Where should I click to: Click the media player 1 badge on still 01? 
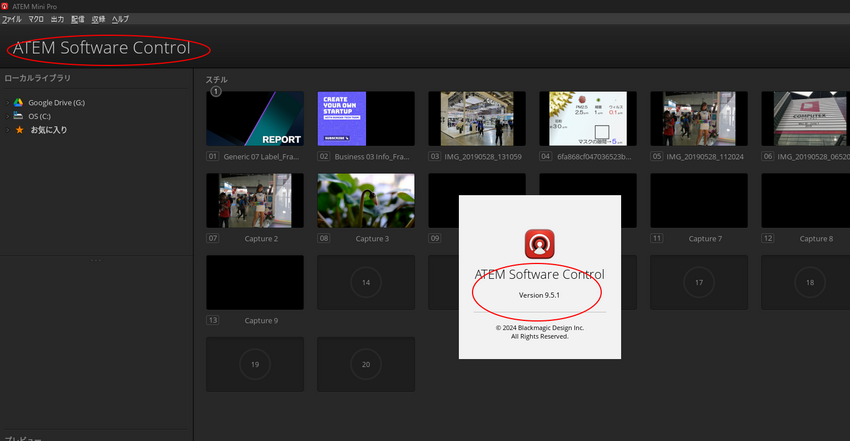pos(216,92)
